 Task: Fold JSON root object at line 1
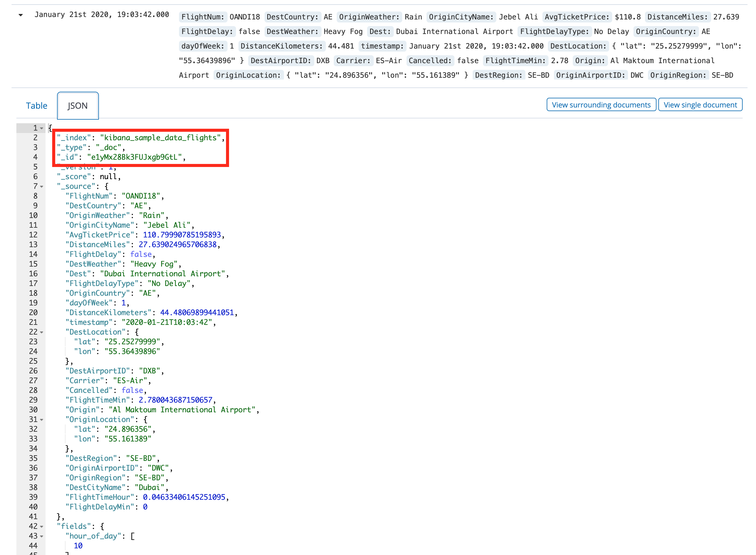42,128
